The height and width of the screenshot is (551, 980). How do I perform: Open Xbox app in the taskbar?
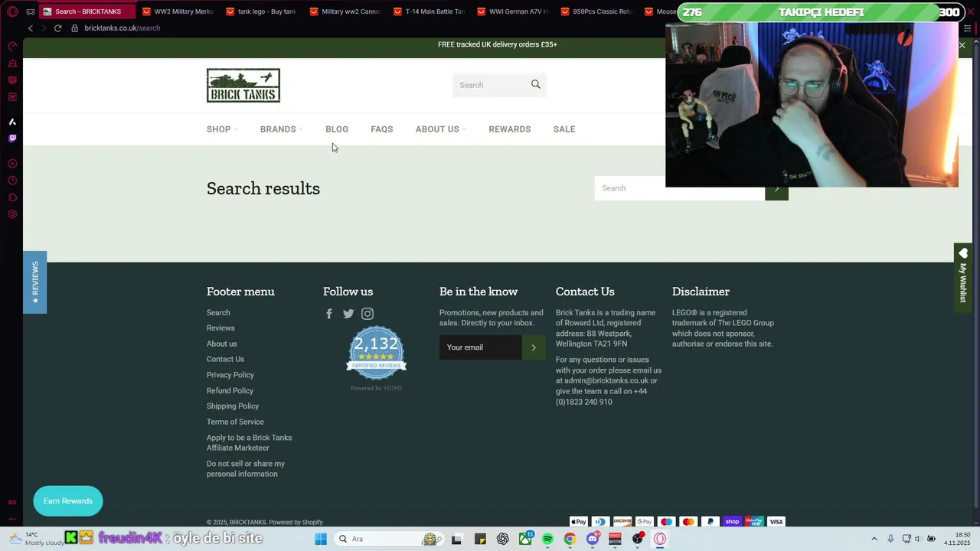(525, 539)
